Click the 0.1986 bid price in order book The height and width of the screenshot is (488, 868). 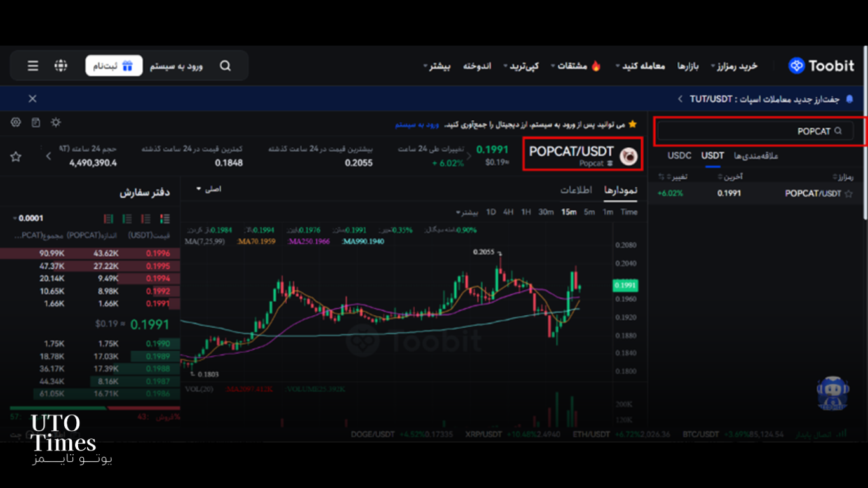158,394
